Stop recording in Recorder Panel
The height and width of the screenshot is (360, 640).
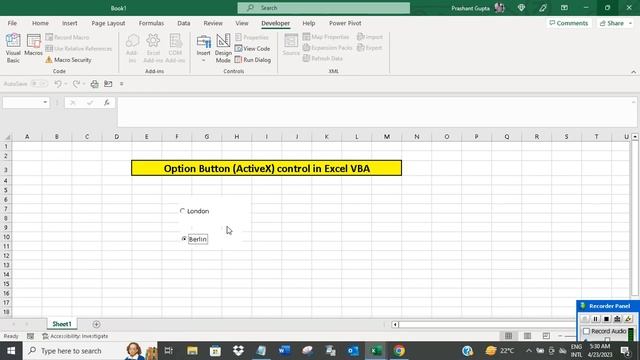[607, 319]
